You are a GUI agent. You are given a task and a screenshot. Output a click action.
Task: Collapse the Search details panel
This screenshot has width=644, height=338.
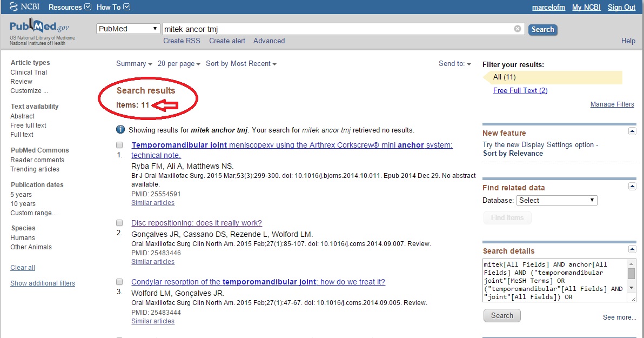click(632, 250)
